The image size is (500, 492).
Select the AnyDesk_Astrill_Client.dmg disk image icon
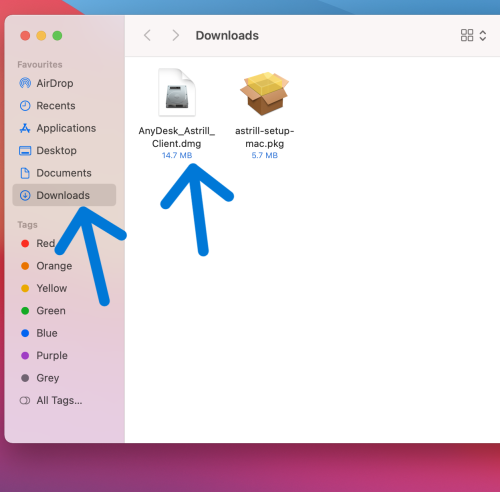(x=177, y=93)
